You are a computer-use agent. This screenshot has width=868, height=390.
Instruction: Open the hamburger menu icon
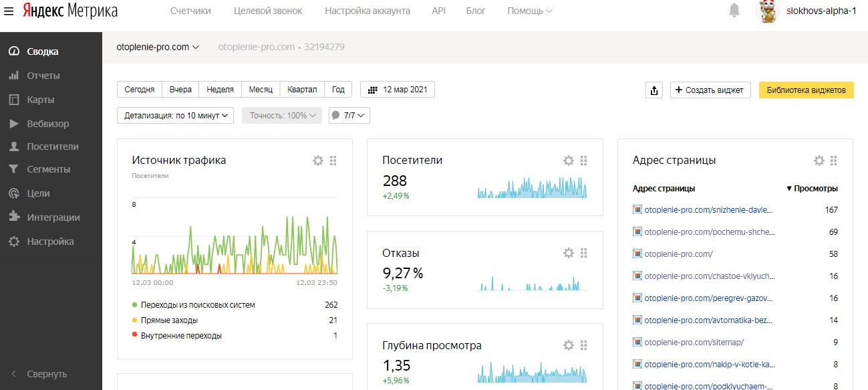[9, 11]
